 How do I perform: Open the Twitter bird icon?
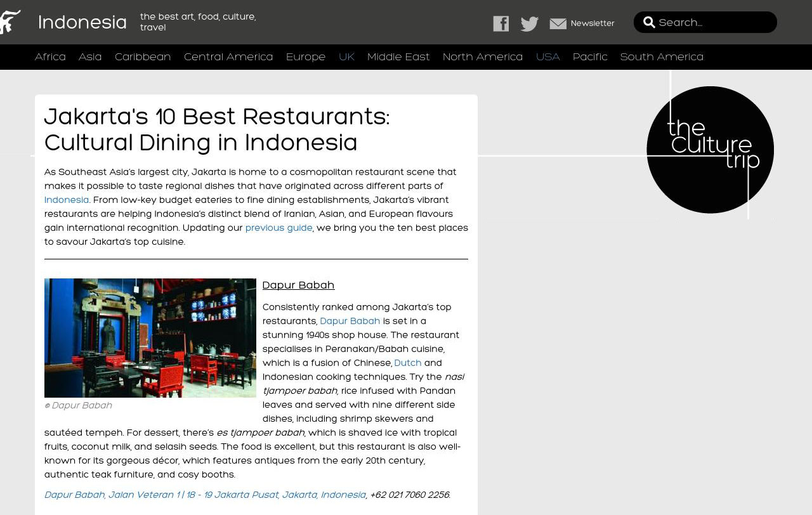530,24
